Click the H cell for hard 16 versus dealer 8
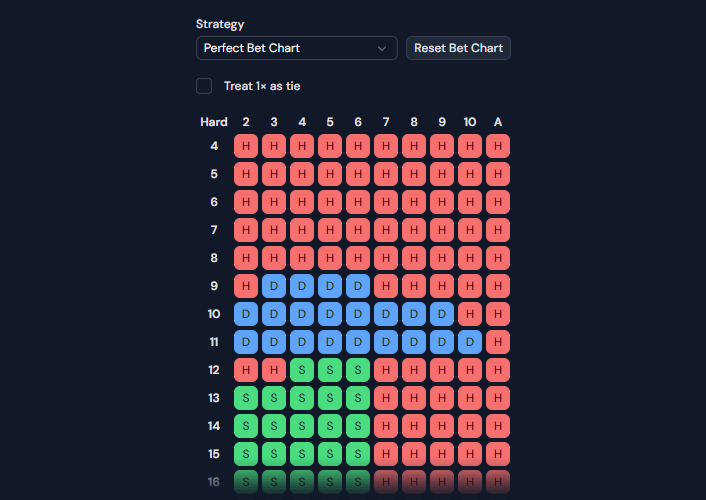706x500 pixels. click(414, 482)
